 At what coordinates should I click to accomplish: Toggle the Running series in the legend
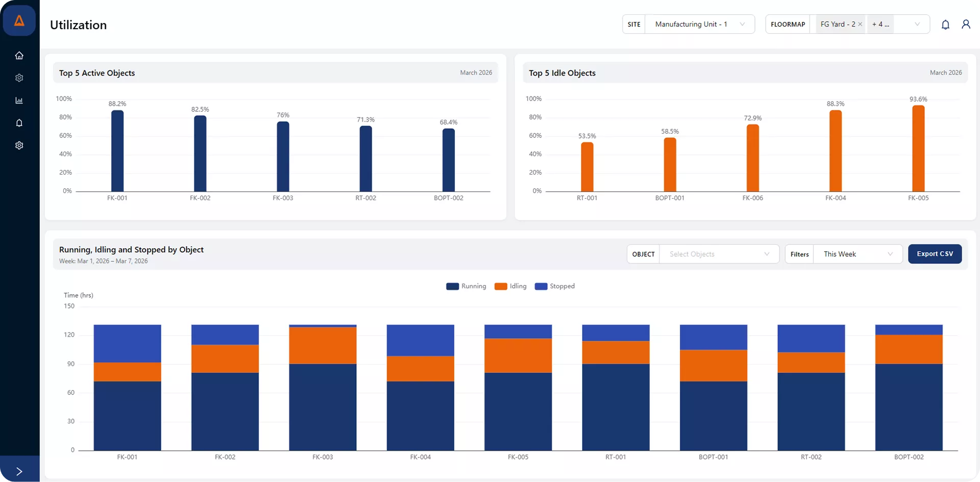click(466, 286)
